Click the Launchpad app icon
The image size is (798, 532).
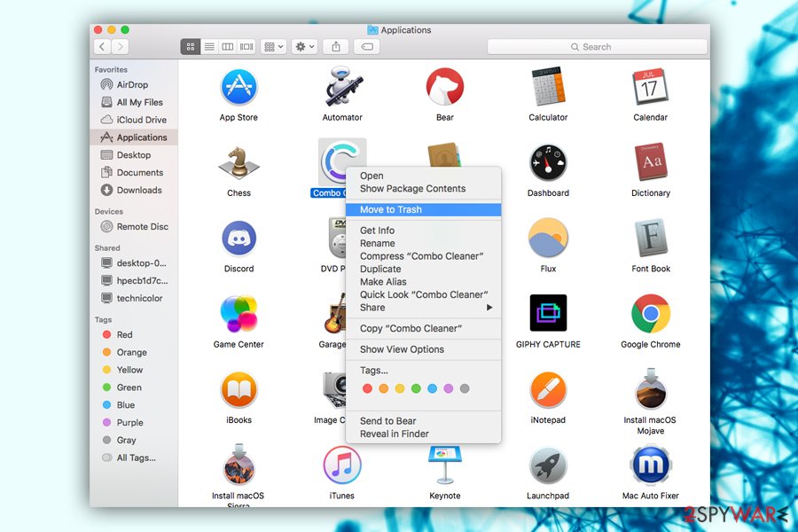548,465
